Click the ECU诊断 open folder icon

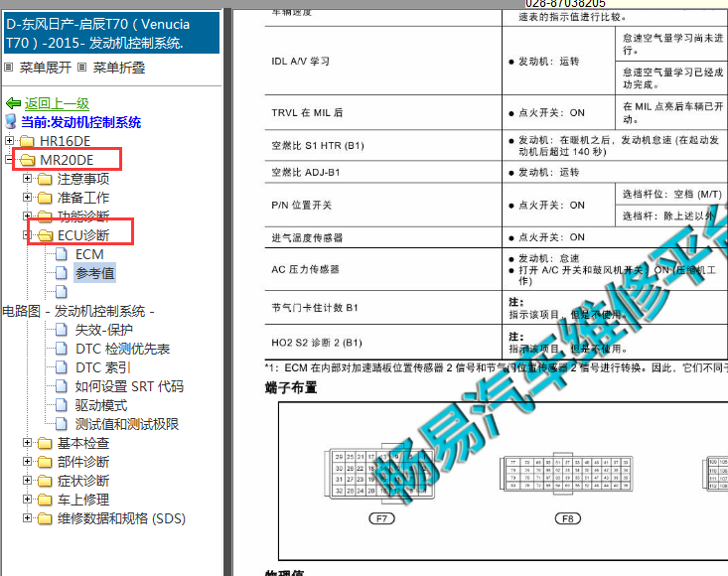pyautogui.click(x=45, y=235)
